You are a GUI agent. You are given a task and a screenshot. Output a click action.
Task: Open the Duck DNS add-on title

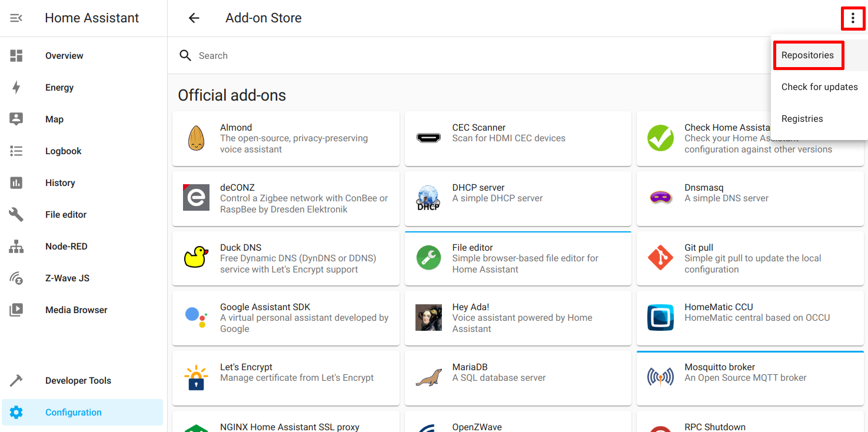[x=241, y=248]
